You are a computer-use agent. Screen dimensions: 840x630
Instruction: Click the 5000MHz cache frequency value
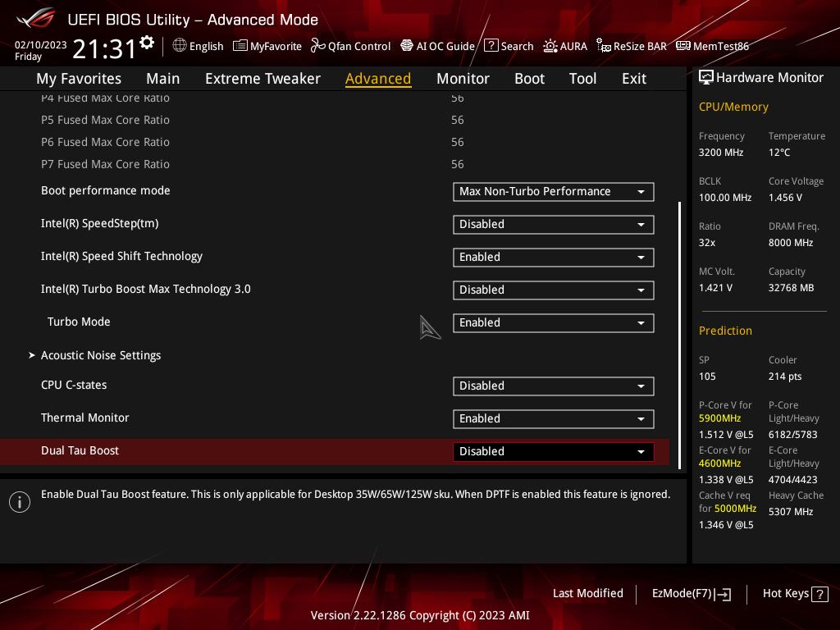tap(735, 508)
